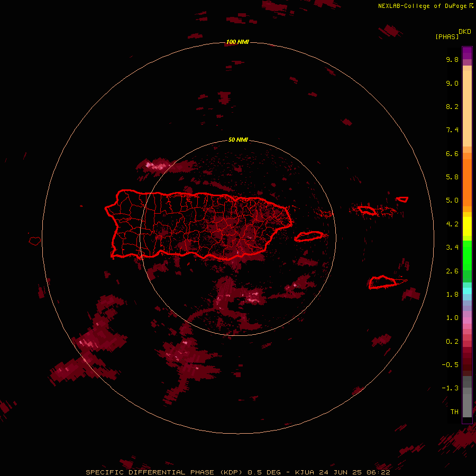This screenshot has width=476, height=476.
Task: Pick the bright green color bar segment
Action: (x=467, y=255)
